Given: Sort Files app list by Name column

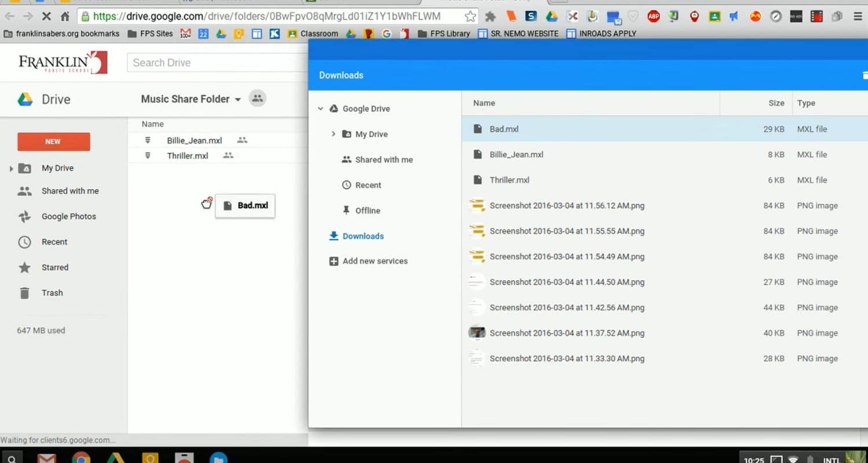Looking at the screenshot, I should pyautogui.click(x=484, y=103).
